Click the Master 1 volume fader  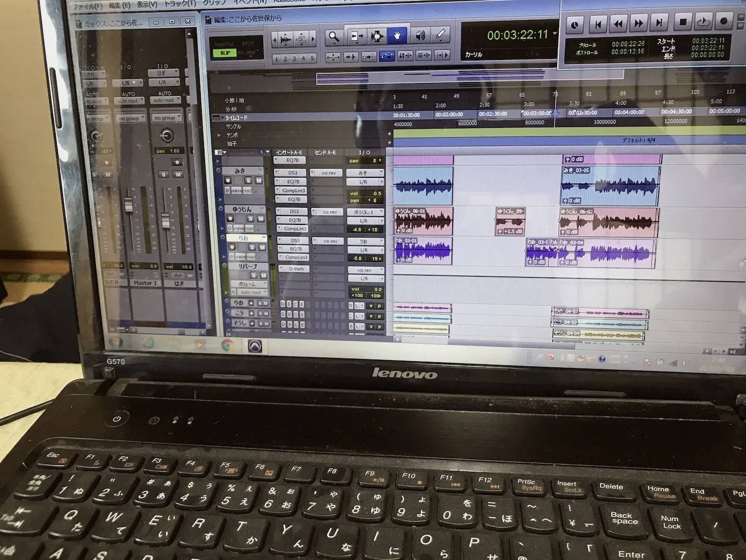coord(128,205)
